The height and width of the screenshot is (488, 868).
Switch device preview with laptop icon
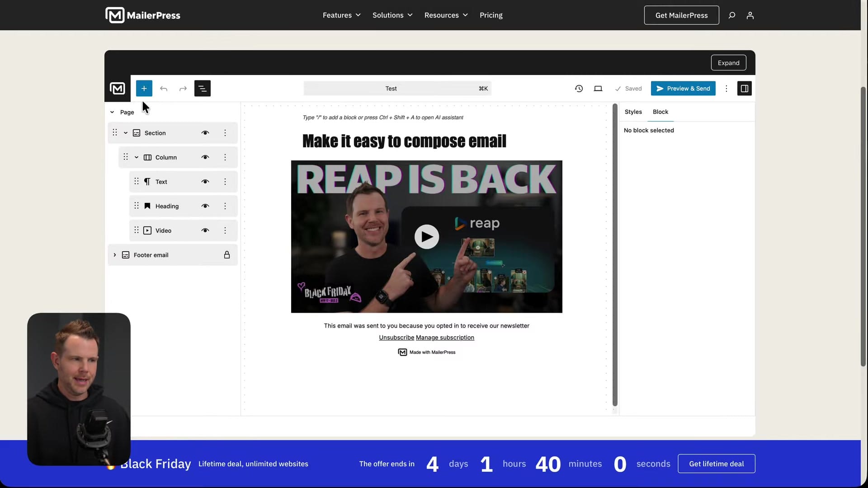[598, 89]
